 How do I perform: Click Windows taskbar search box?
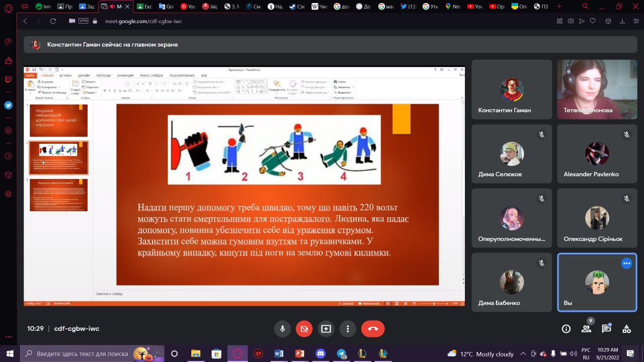[93, 353]
